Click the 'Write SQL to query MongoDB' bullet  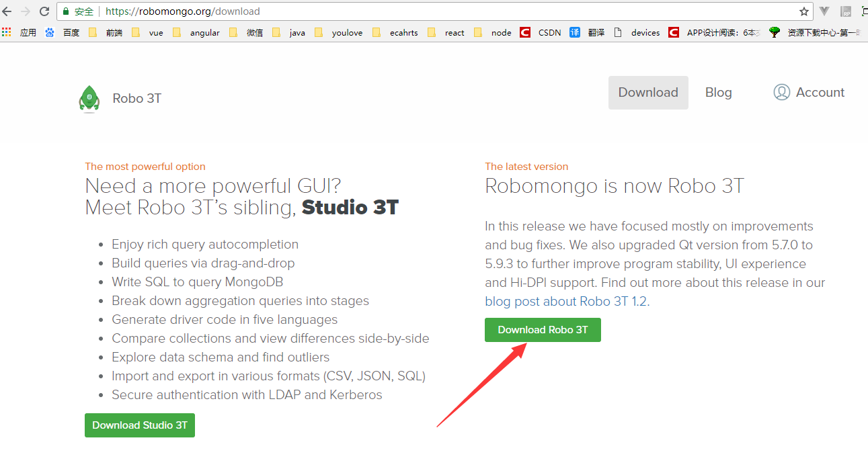[198, 282]
